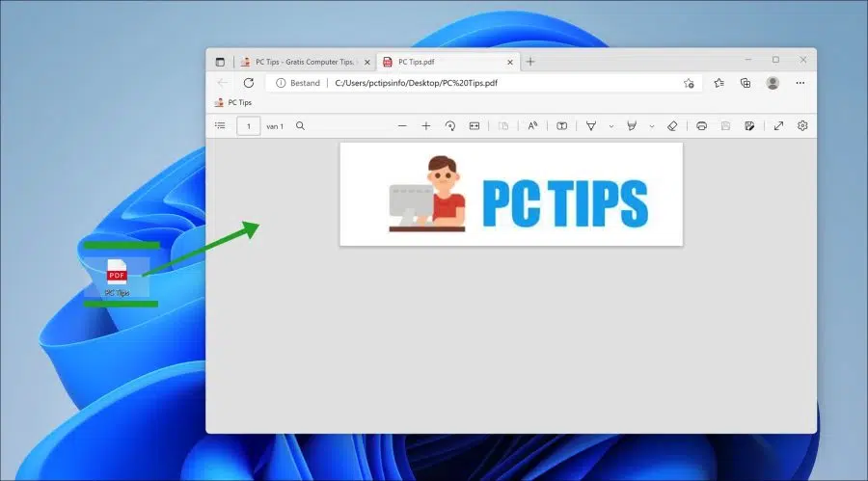Open the tab actions menu icon
868x481 pixels.
[220, 62]
